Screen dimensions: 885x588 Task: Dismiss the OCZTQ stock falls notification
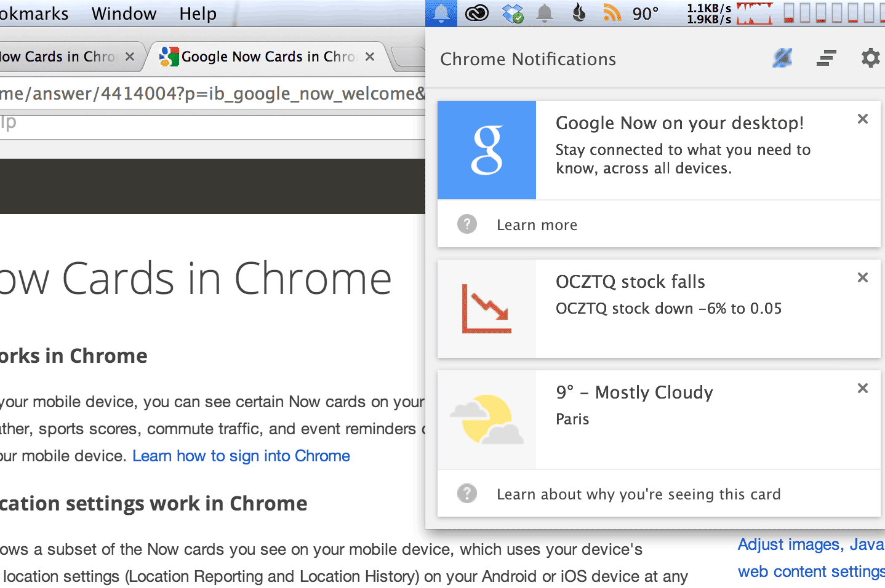point(863,278)
